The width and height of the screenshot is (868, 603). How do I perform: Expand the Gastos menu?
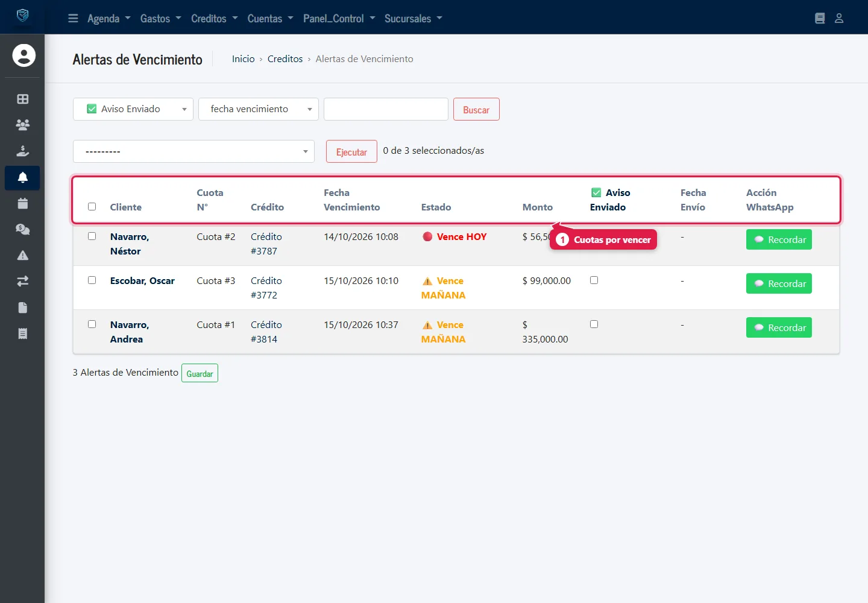tap(161, 19)
